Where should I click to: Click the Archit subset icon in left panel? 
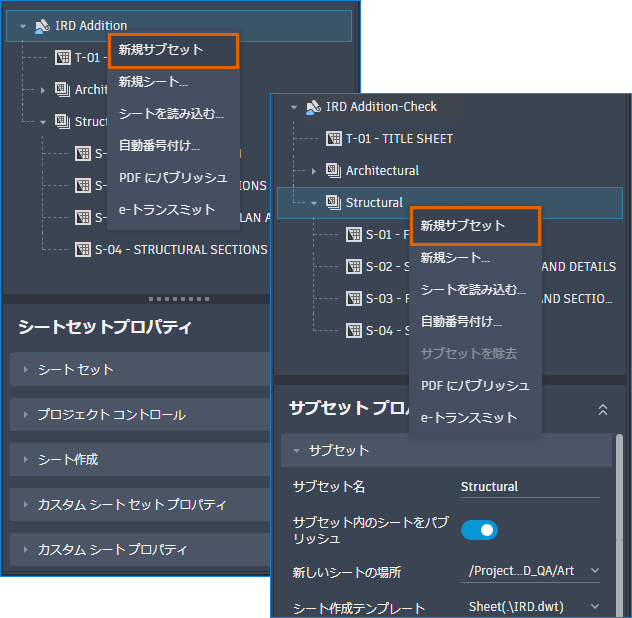[x=62, y=89]
